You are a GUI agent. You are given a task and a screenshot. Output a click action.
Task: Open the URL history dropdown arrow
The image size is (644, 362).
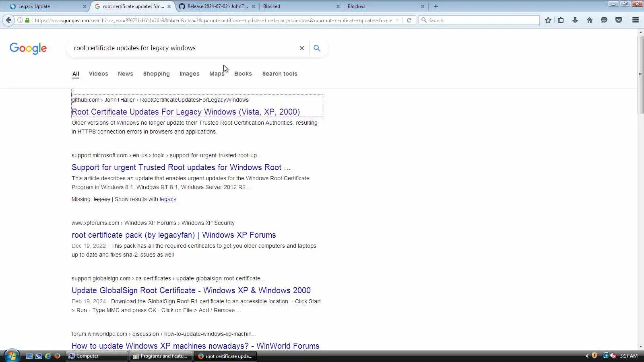coord(397,20)
